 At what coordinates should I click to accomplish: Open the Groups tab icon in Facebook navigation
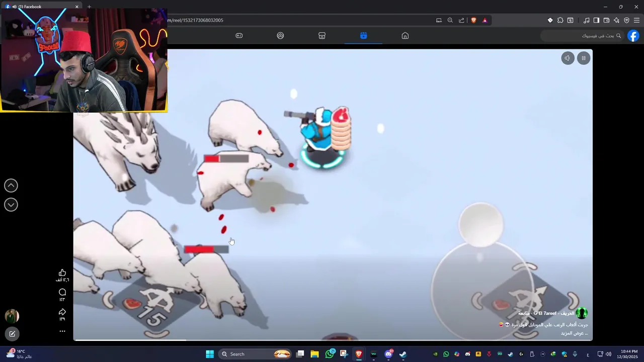click(x=280, y=36)
